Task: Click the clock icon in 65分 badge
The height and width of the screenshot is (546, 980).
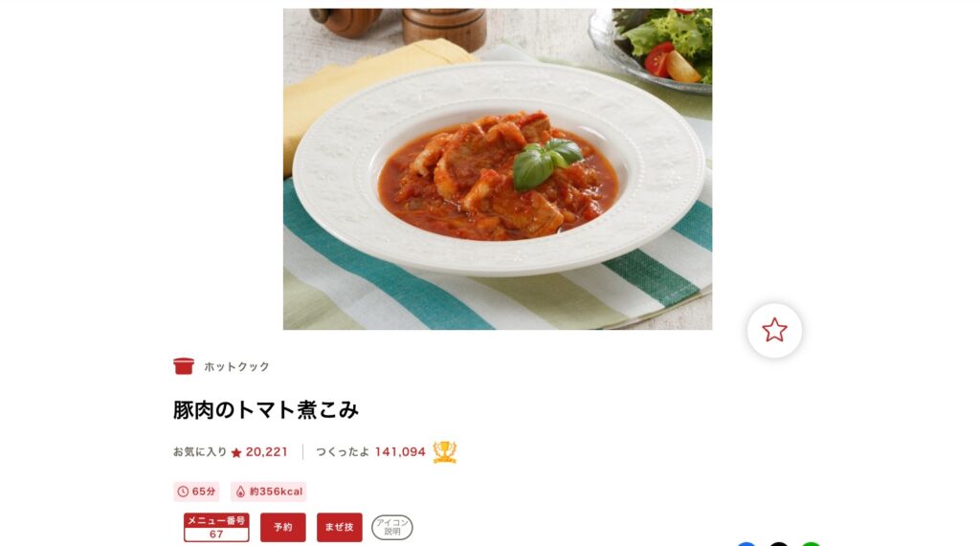Action: tap(183, 491)
